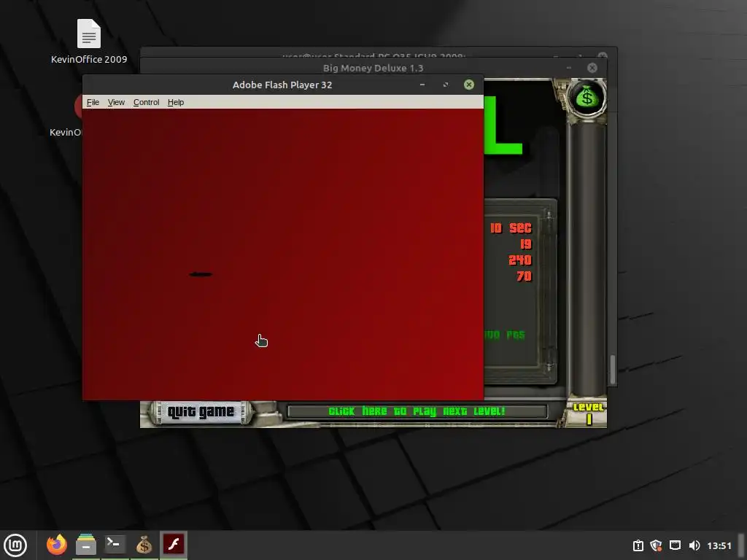Click the quit game button
Screen dimensions: 747x560
[x=201, y=412]
